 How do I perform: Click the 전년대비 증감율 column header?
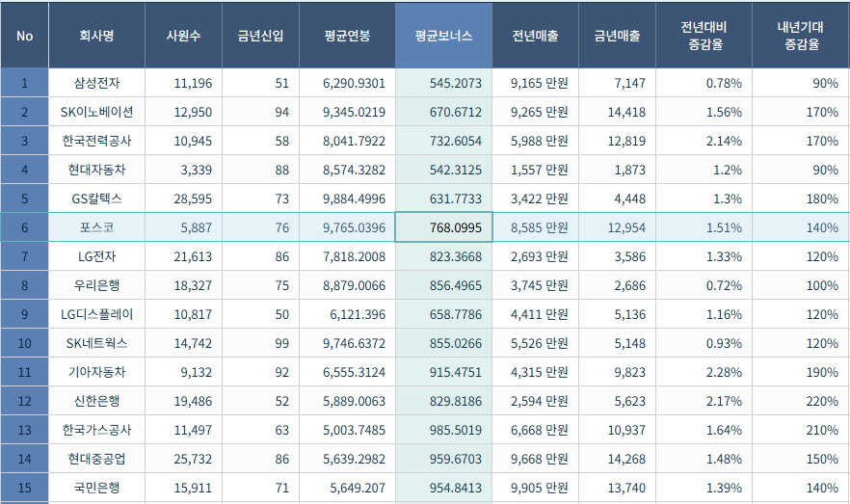click(704, 36)
